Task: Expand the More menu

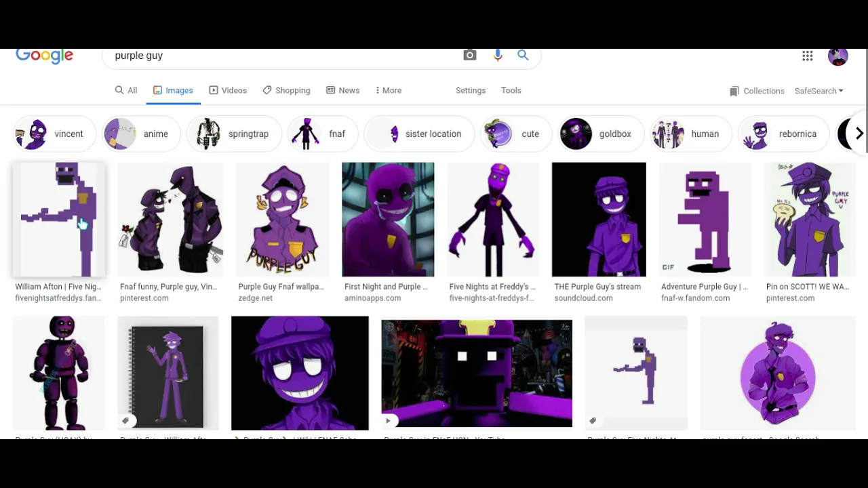Action: [389, 90]
